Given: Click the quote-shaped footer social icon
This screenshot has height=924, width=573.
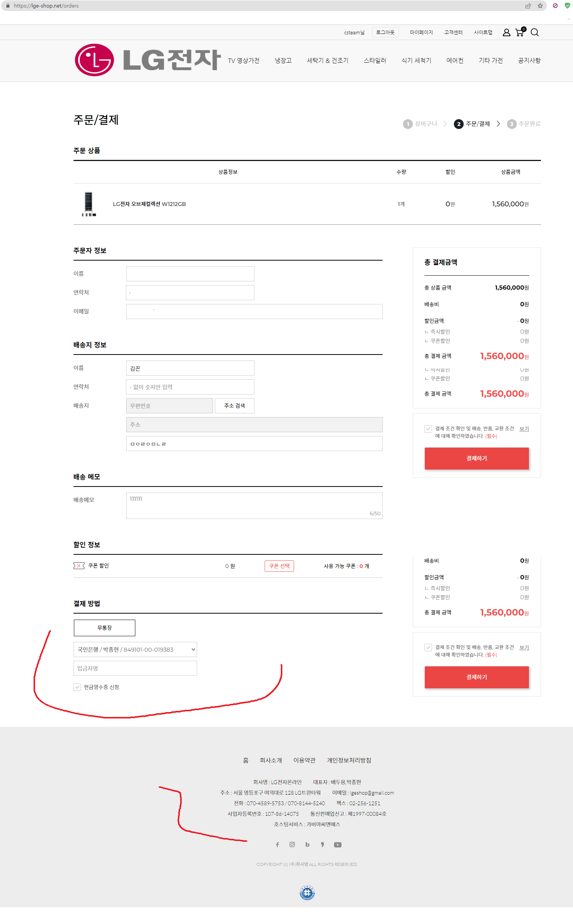Looking at the screenshot, I should (323, 844).
